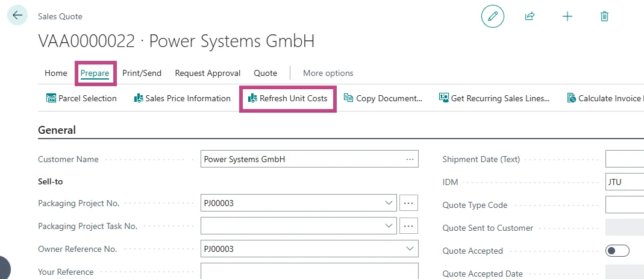Click the back arrow button
Screen dimensions: 644x279
(17, 16)
